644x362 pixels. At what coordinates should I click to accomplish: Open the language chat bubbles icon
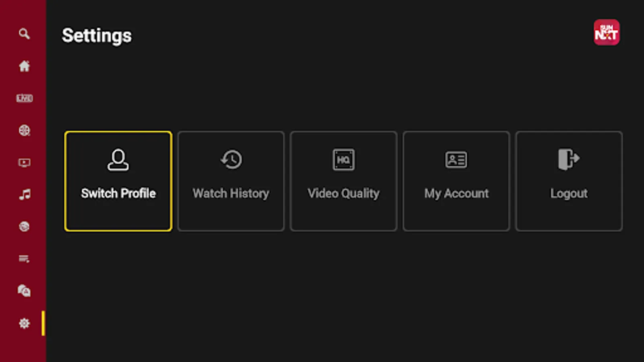point(24,291)
